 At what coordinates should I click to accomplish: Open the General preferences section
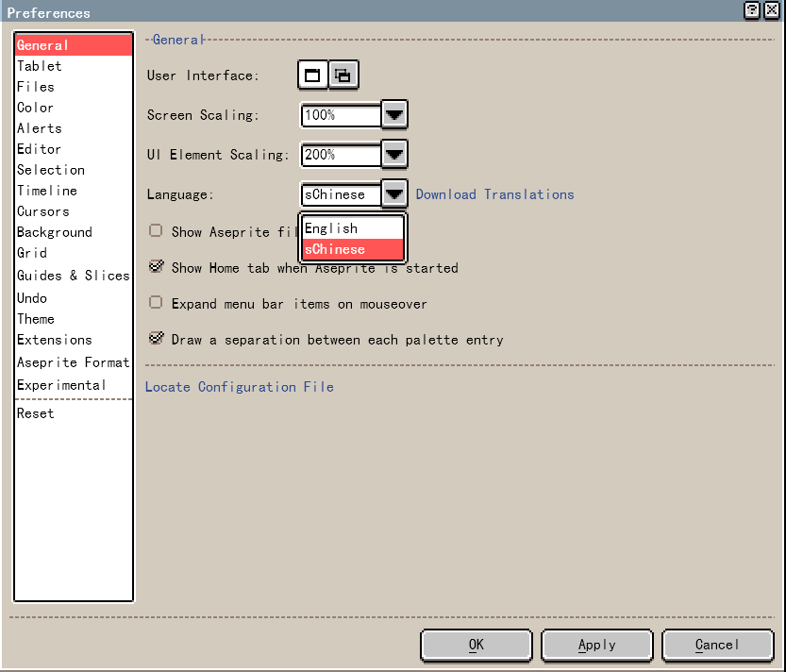[x=74, y=45]
